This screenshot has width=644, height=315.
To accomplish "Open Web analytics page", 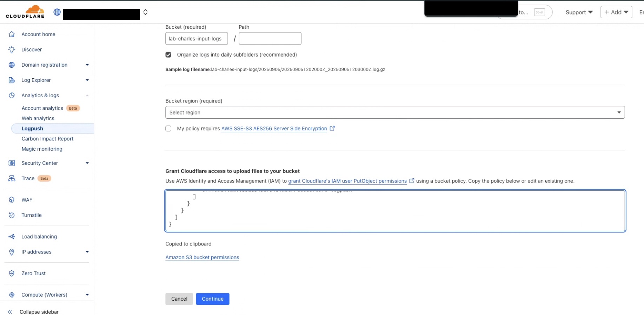I will click(38, 118).
